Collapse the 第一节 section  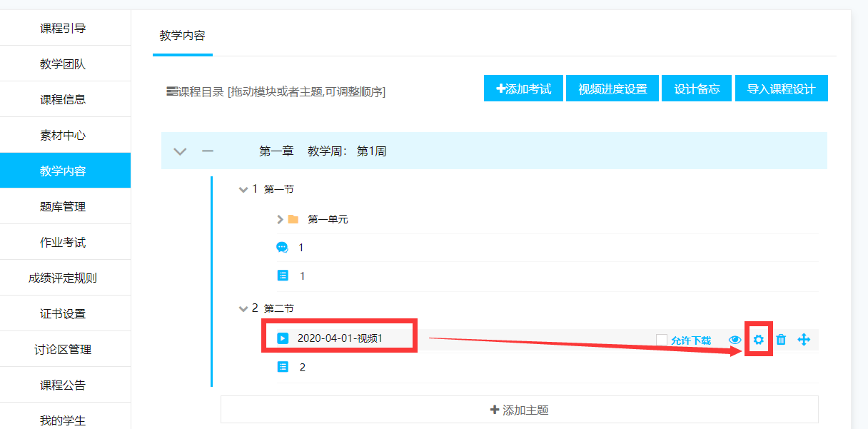tap(243, 189)
